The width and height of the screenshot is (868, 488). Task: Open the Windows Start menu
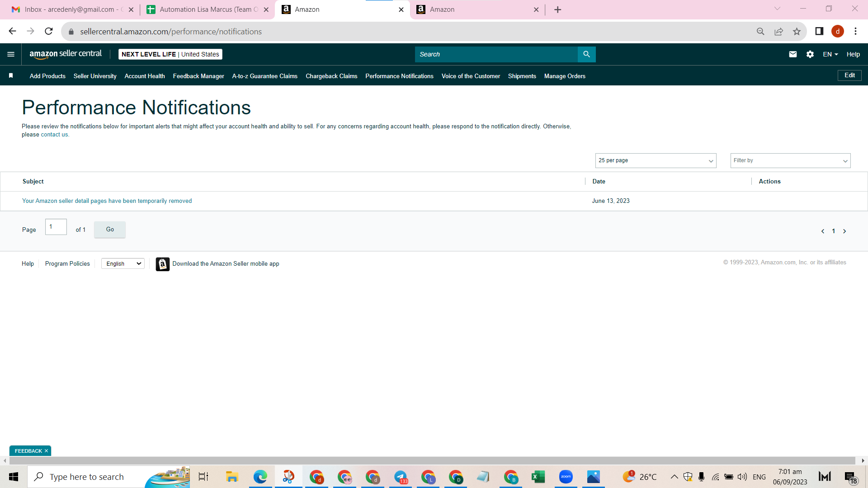[x=14, y=477]
